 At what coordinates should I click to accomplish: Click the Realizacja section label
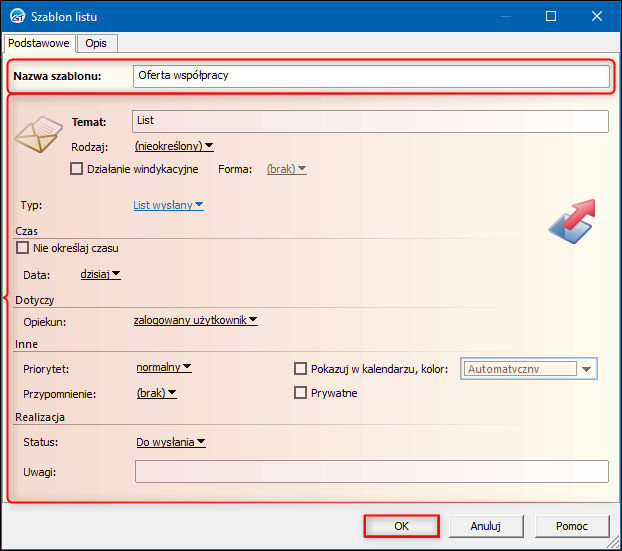[40, 417]
